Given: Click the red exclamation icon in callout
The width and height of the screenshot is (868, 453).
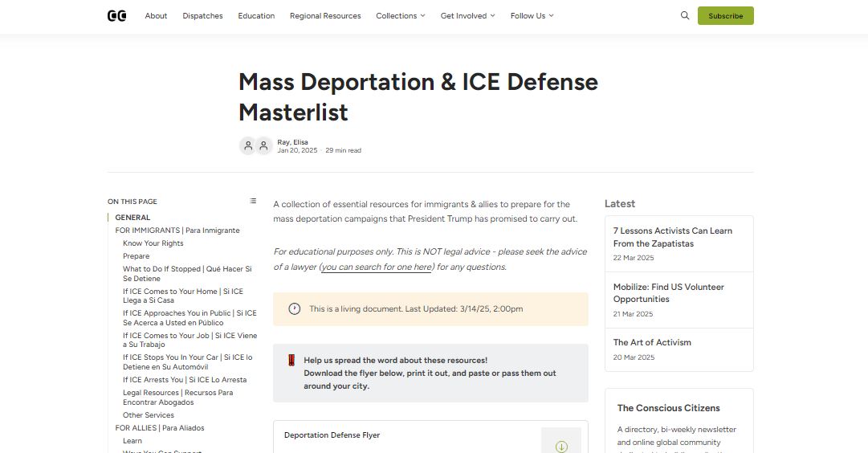Looking at the screenshot, I should click(291, 361).
